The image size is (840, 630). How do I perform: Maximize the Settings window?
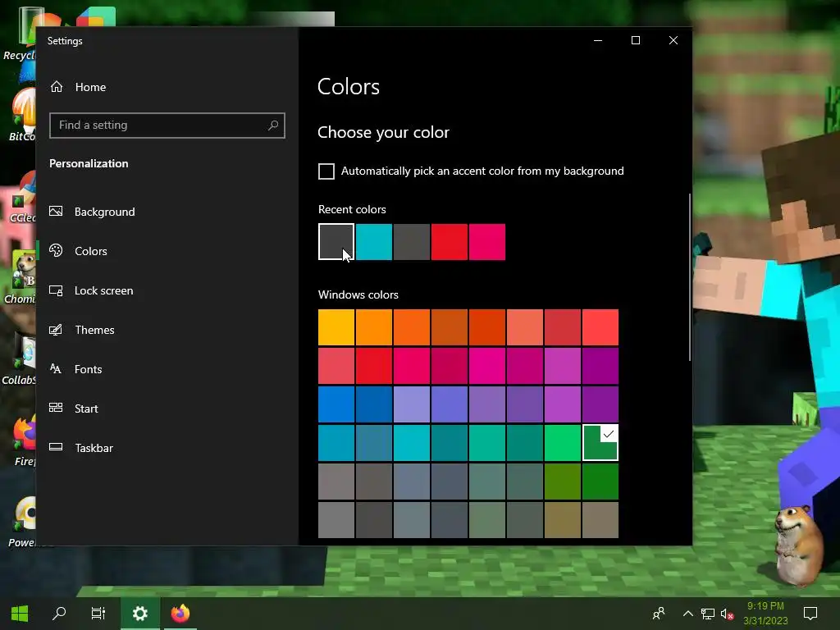click(x=636, y=40)
